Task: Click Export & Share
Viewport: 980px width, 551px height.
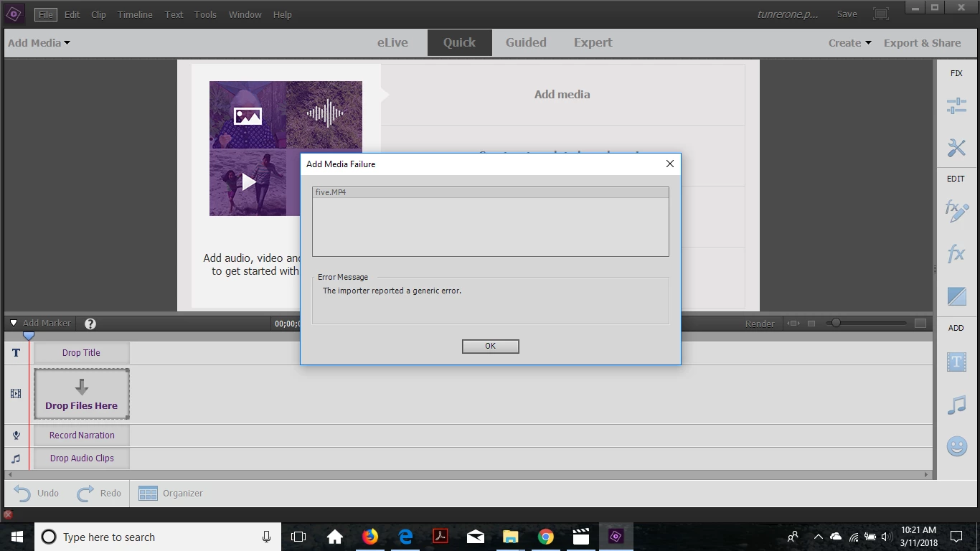Action: [922, 43]
